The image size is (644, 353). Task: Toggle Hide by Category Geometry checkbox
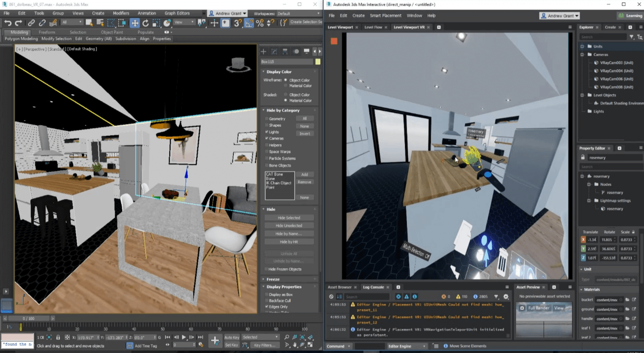coord(267,118)
